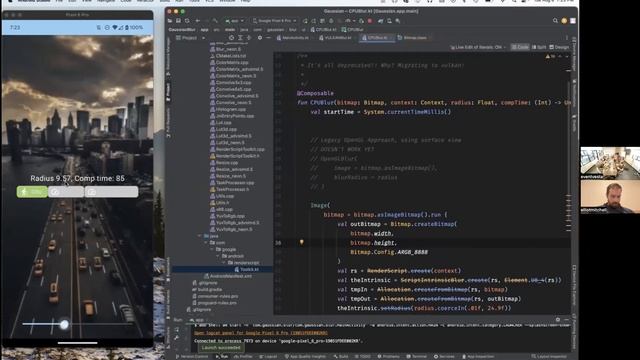The width and height of the screenshot is (640, 360).
Task: Click the select opened file target icon
Action: coord(231,38)
